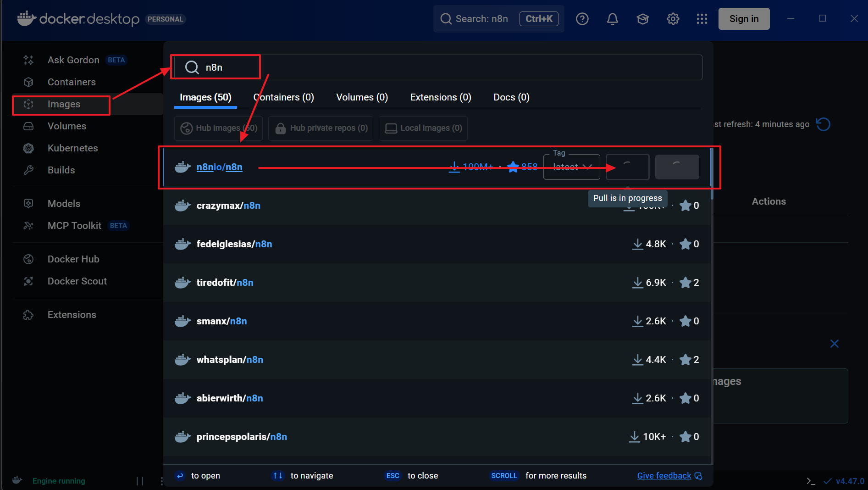Toggle the Hub private repos filter
Screen dimensions: 868x490
pos(321,128)
